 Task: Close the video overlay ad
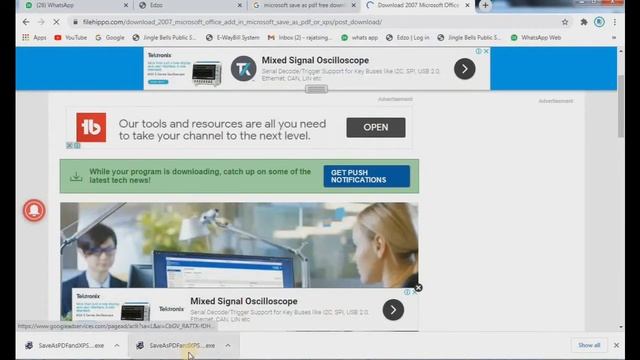[x=418, y=288]
